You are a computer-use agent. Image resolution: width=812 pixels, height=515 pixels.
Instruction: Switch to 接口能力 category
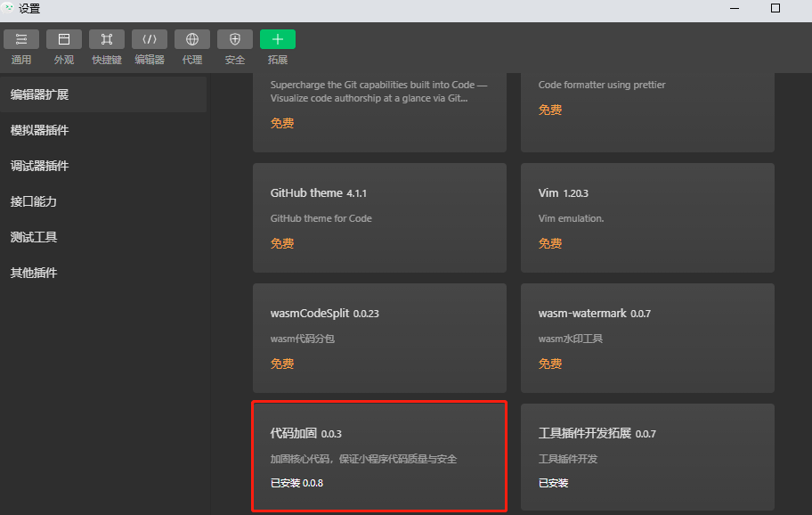tap(46, 201)
